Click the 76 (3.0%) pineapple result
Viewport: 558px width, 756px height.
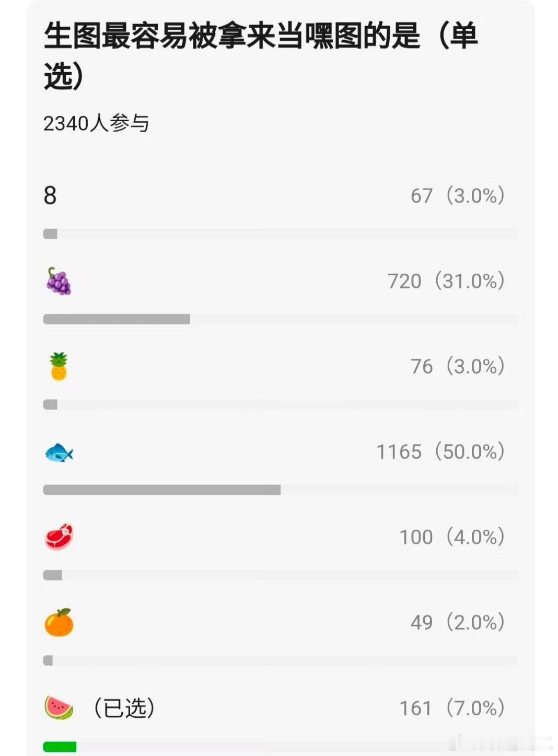pos(458,366)
